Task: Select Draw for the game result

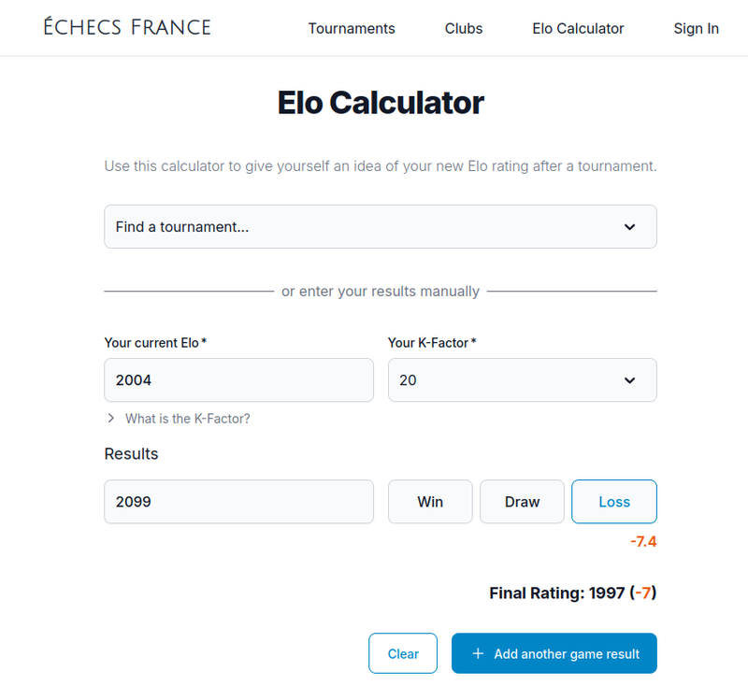Action: [521, 502]
